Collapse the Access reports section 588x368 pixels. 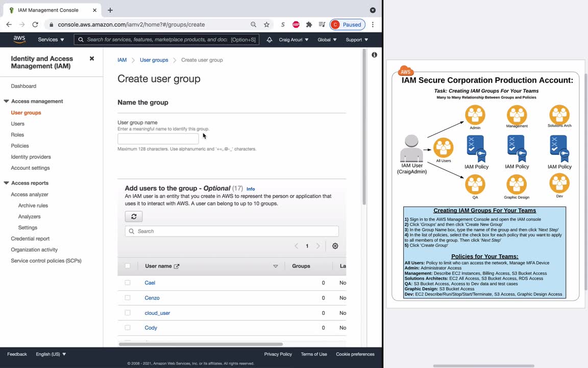[6, 183]
